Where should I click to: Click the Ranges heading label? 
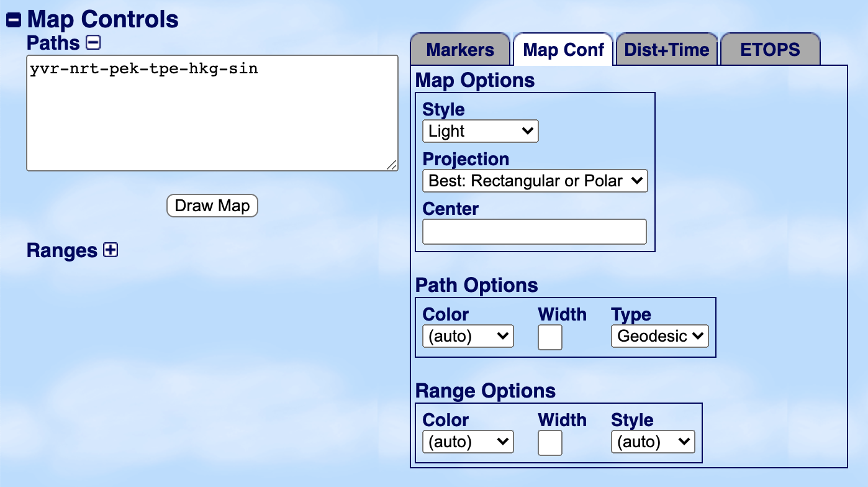(61, 251)
